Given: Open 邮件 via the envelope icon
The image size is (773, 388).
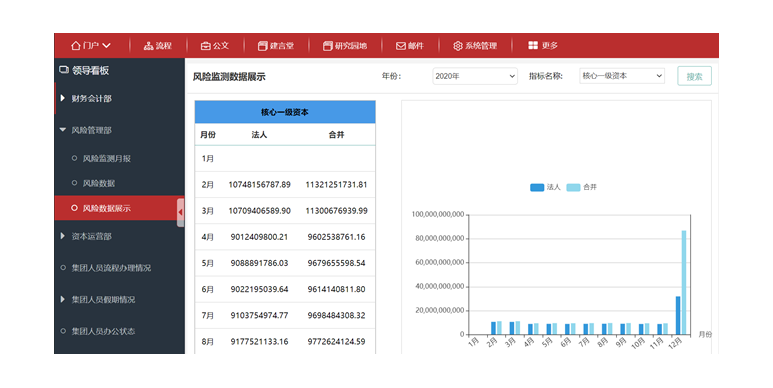Looking at the screenshot, I should (401, 46).
